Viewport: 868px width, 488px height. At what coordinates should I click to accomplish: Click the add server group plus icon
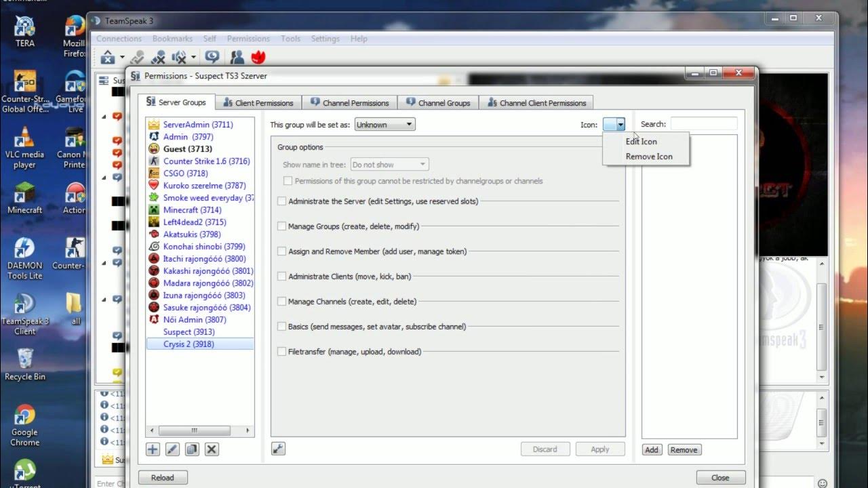[153, 449]
